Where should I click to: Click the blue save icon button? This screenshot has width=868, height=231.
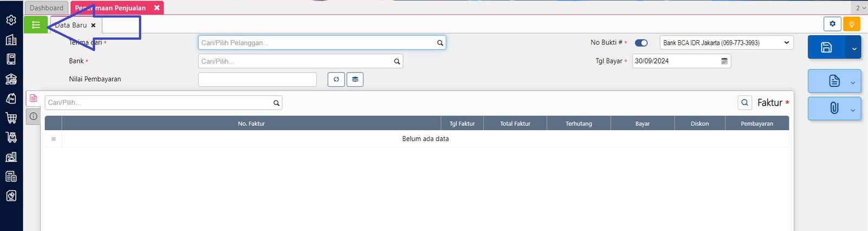(826, 48)
